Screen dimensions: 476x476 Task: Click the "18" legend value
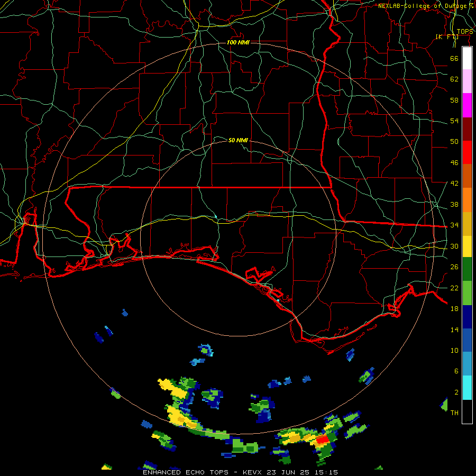[454, 309]
